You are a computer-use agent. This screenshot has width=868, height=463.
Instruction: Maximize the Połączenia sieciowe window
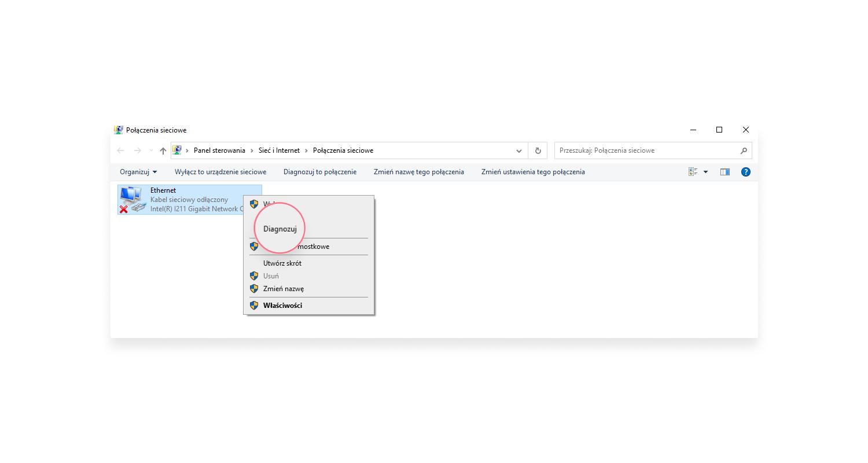[719, 130]
